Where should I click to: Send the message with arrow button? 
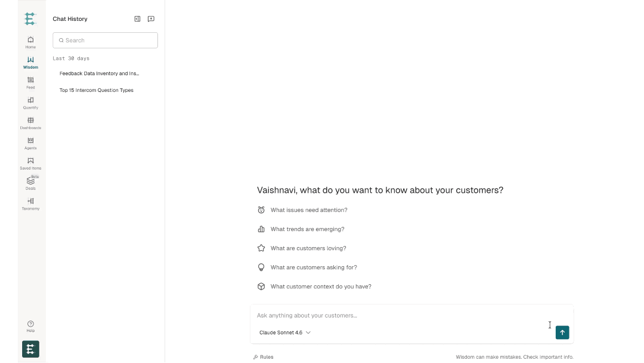tap(562, 333)
